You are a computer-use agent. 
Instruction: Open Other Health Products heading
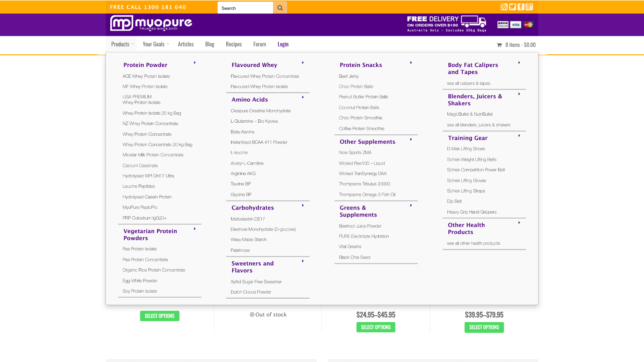[466, 229]
